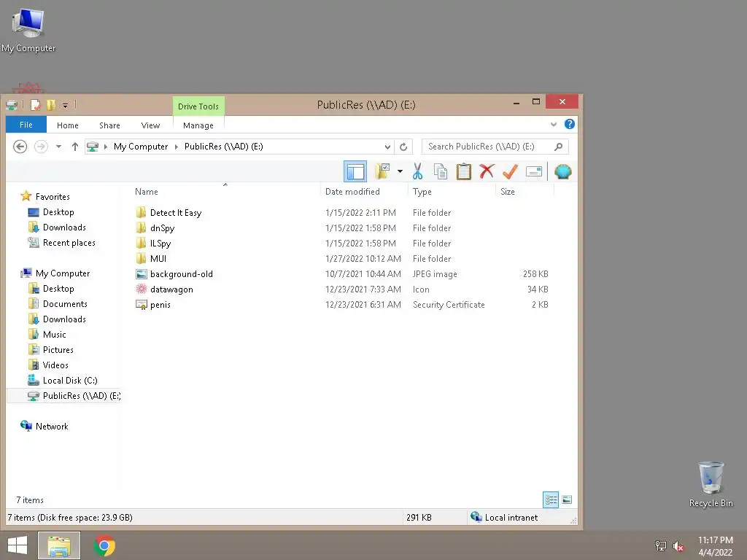Switch to Large icons view button

(566, 499)
